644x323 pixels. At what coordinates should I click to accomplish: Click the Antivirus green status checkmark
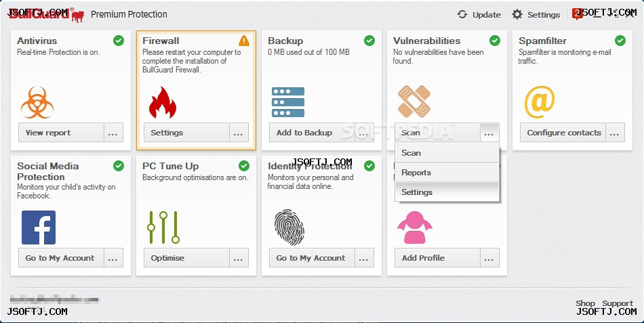click(119, 41)
